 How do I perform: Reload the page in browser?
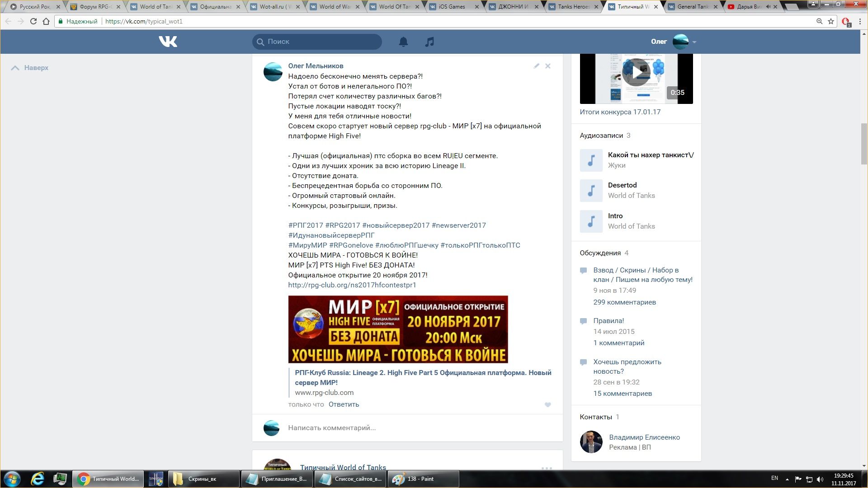pos(33,21)
